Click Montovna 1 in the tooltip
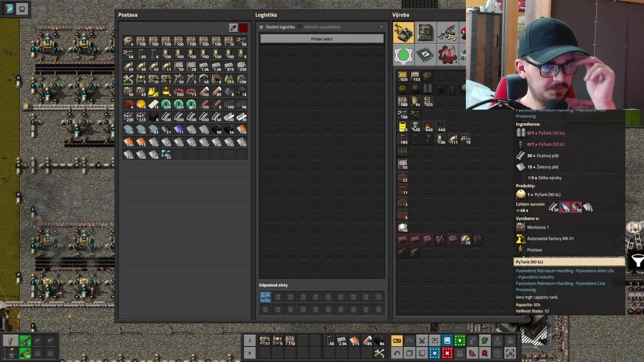 538,227
